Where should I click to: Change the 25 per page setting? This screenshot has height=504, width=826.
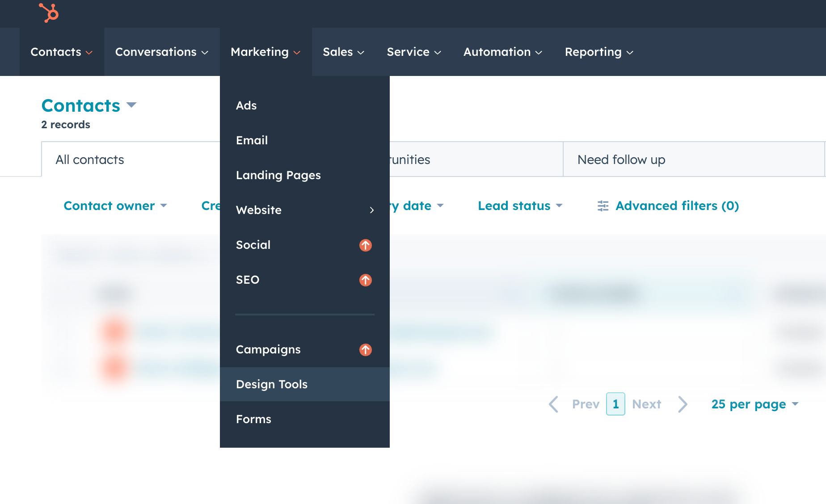pyautogui.click(x=754, y=404)
